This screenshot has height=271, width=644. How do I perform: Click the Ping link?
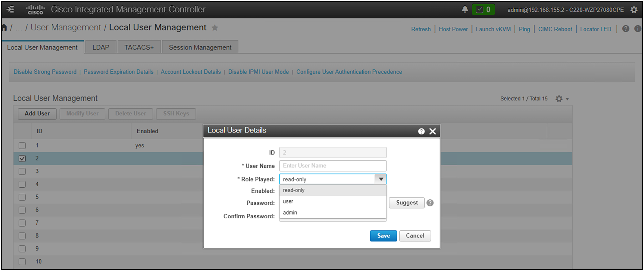(524, 29)
